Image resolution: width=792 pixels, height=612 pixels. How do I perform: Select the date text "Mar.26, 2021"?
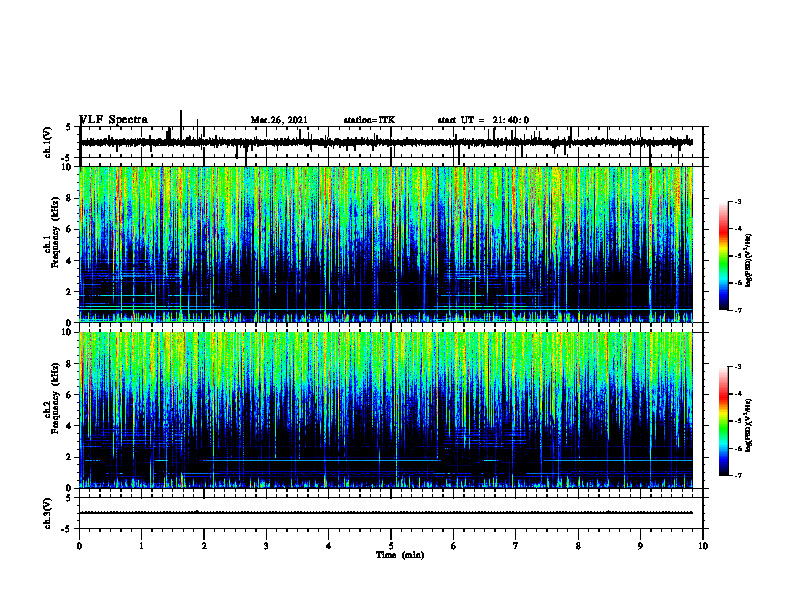[279, 120]
